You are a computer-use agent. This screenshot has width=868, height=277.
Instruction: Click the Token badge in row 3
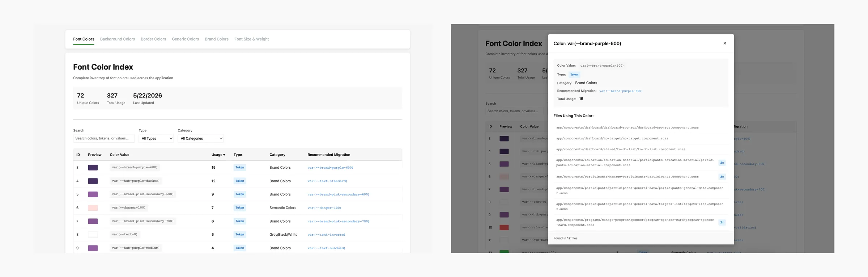[240, 167]
